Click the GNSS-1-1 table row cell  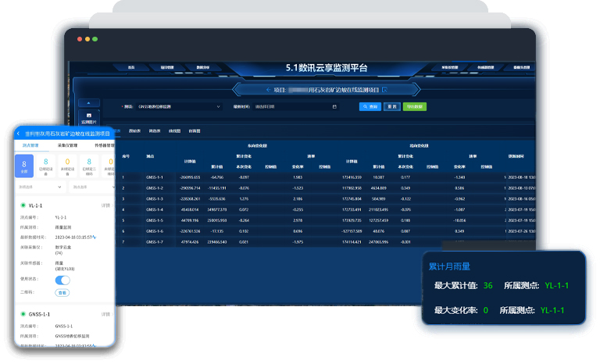click(154, 177)
